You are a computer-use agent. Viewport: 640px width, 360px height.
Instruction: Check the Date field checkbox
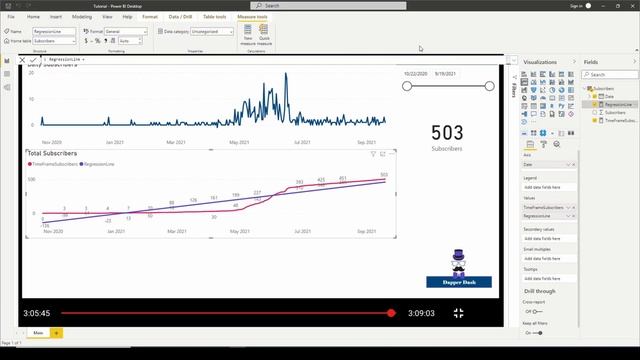click(x=595, y=96)
